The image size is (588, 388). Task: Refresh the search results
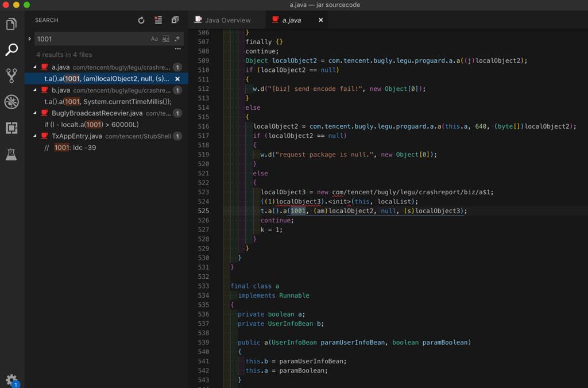click(x=141, y=20)
